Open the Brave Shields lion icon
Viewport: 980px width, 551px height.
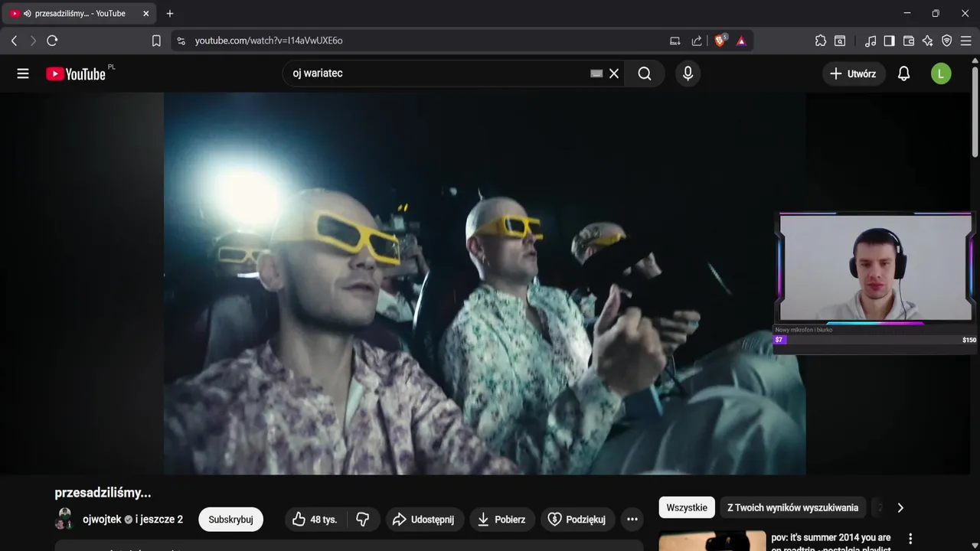click(x=720, y=41)
